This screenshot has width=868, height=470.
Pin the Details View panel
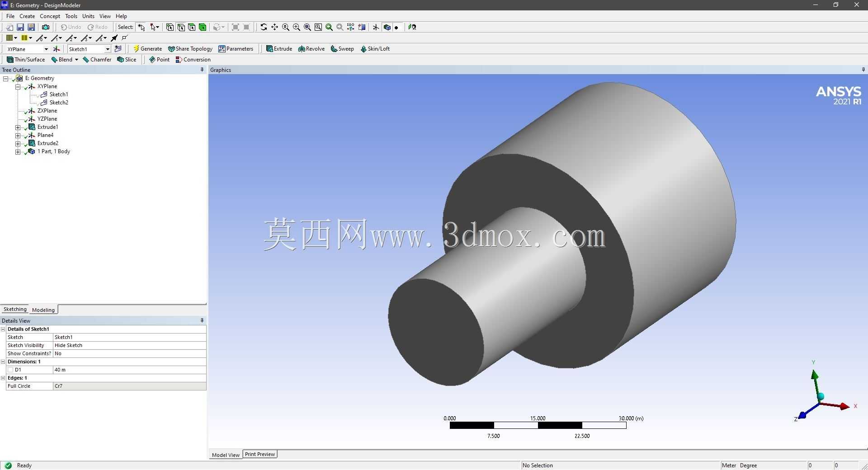pyautogui.click(x=202, y=320)
